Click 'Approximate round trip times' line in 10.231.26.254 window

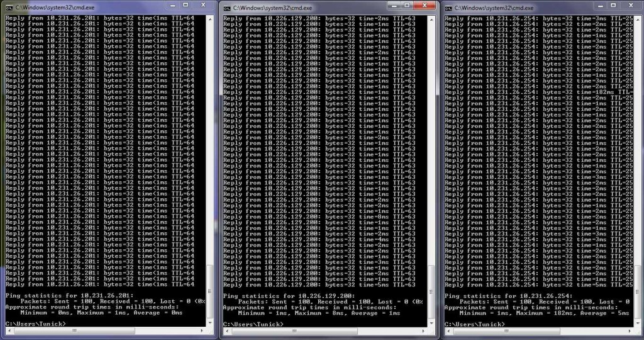(x=532, y=307)
